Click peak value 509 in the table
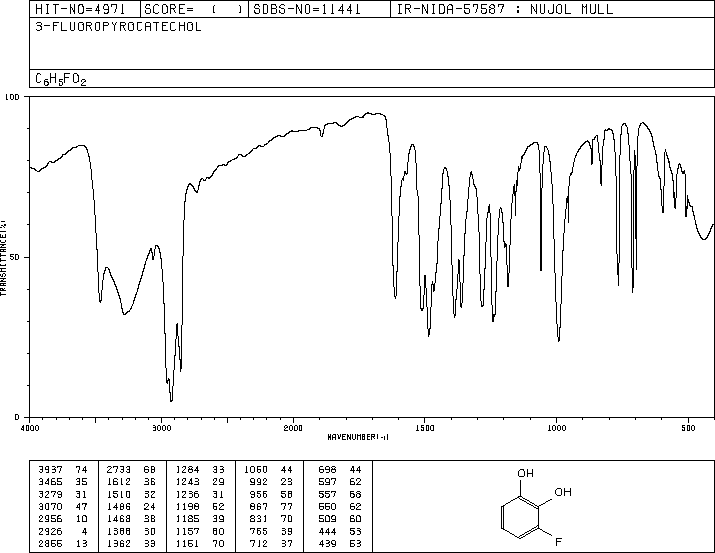The height and width of the screenshot is (553, 715). 327,519
